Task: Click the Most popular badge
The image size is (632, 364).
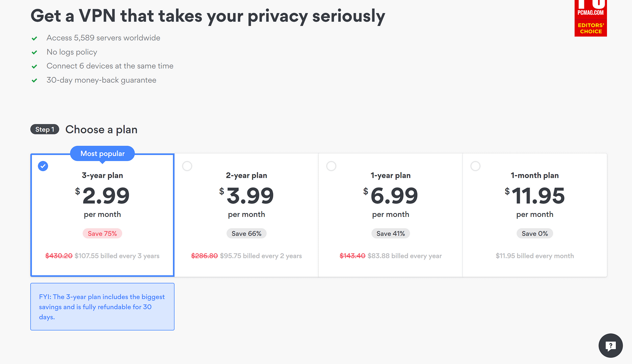Action: pos(102,154)
